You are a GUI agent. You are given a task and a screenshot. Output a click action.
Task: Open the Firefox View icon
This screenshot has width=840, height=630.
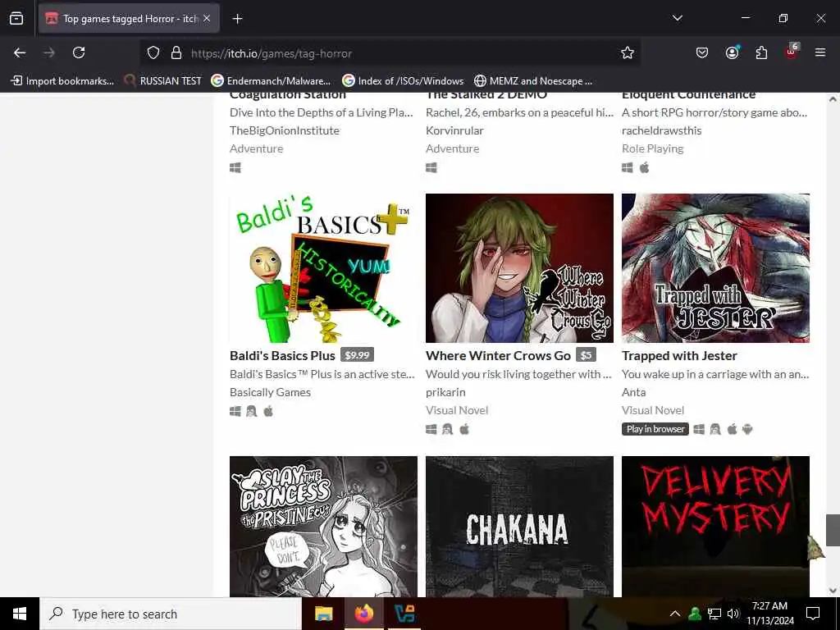(x=16, y=18)
